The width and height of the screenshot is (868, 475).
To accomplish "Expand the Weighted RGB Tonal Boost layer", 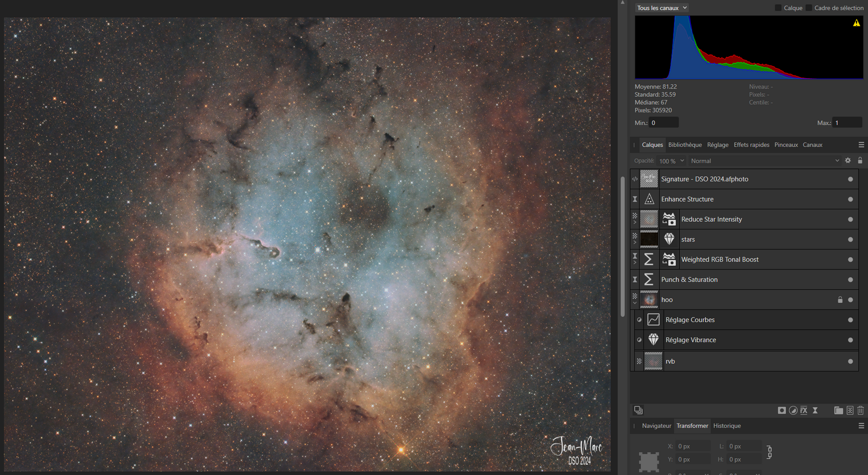I will [635, 263].
